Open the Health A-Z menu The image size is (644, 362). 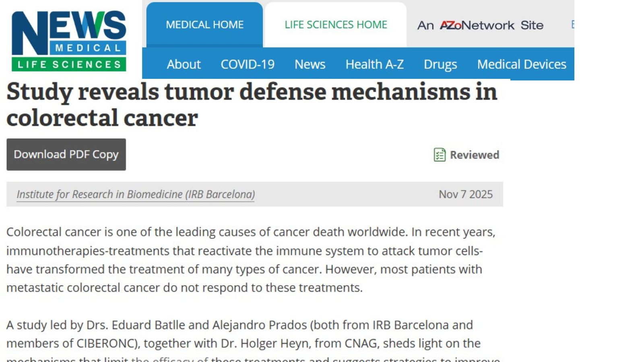(x=374, y=64)
